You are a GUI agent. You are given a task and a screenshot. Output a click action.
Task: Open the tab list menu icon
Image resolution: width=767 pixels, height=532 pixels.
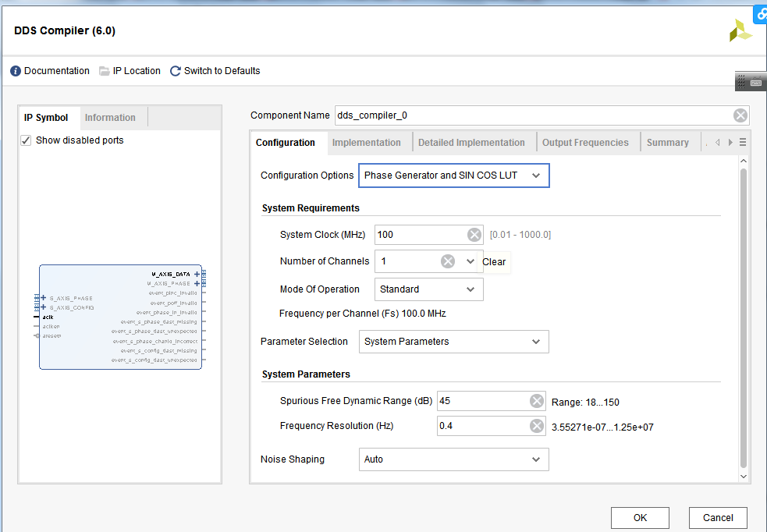[x=743, y=142]
